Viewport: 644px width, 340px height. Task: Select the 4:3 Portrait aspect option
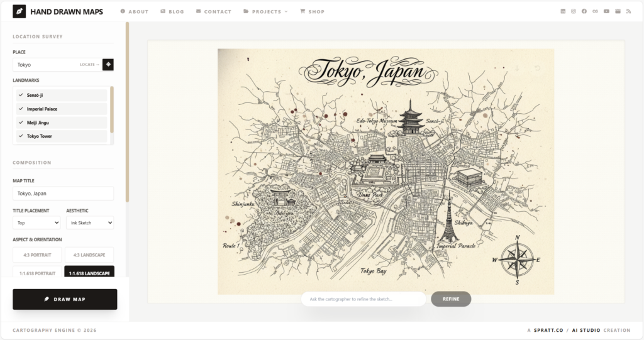pos(37,255)
